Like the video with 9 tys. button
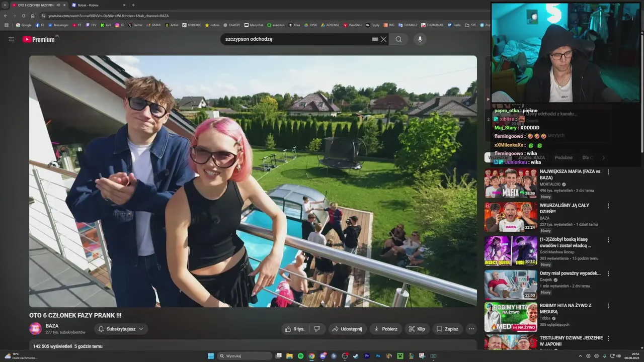The height and width of the screenshot is (362, 644). tap(295, 329)
